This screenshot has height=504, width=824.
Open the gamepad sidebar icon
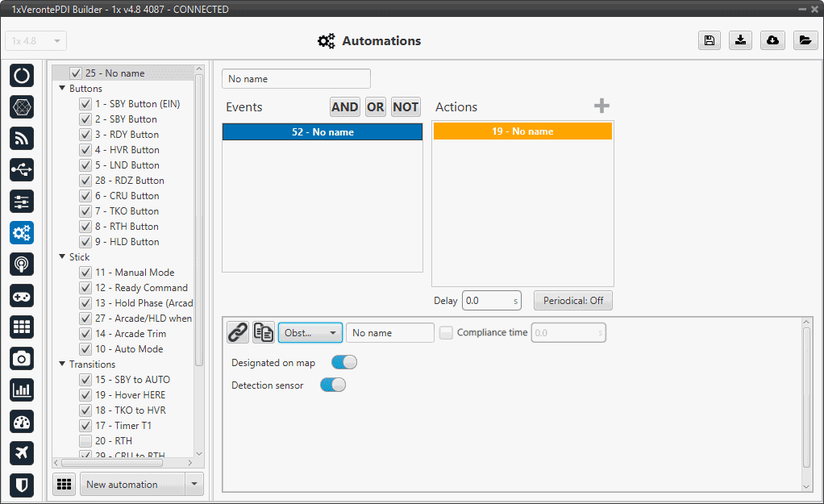pos(22,296)
